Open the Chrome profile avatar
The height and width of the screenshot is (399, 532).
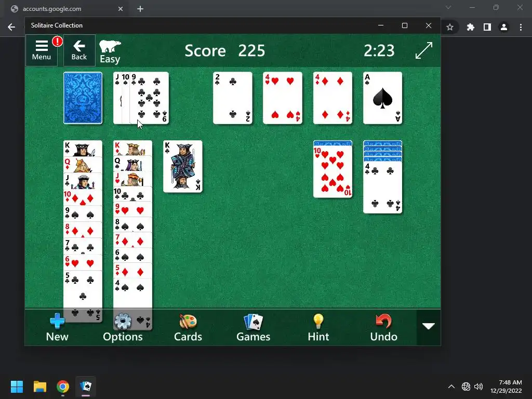(504, 27)
